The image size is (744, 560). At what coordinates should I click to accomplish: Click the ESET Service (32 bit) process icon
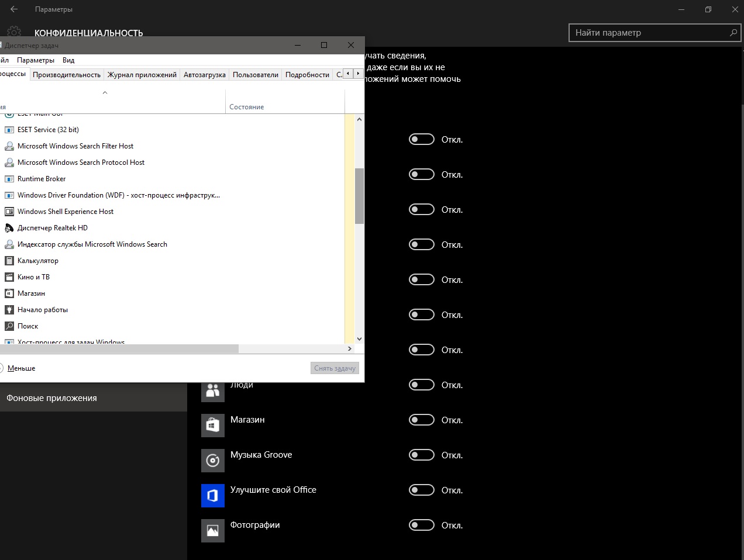click(x=9, y=130)
